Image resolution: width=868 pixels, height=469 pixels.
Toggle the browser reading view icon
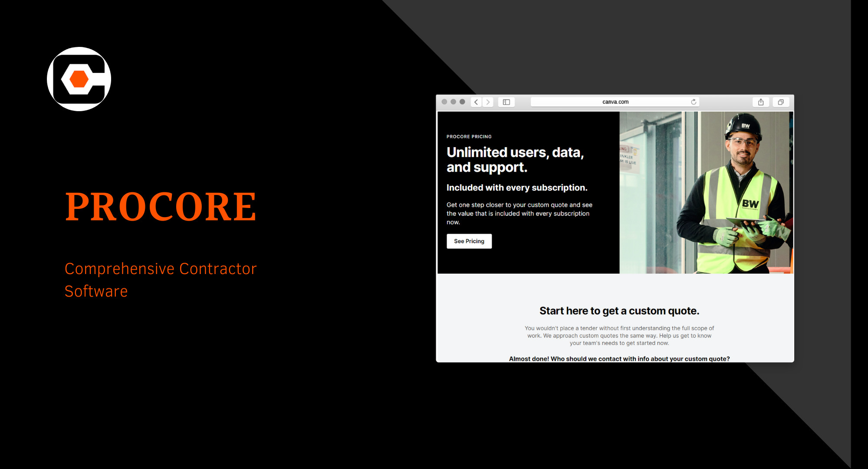tap(506, 103)
